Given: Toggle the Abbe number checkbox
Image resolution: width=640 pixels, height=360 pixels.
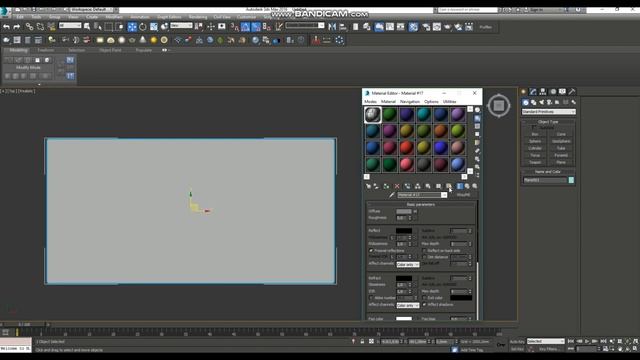Looking at the screenshot, I should pos(371,298).
